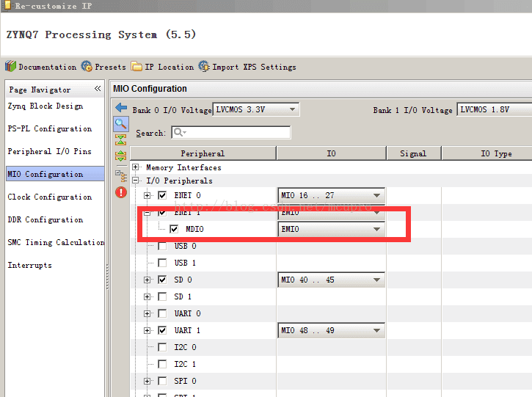Open MDIO EMIO dropdown
This screenshot has height=397, width=532.
point(331,229)
